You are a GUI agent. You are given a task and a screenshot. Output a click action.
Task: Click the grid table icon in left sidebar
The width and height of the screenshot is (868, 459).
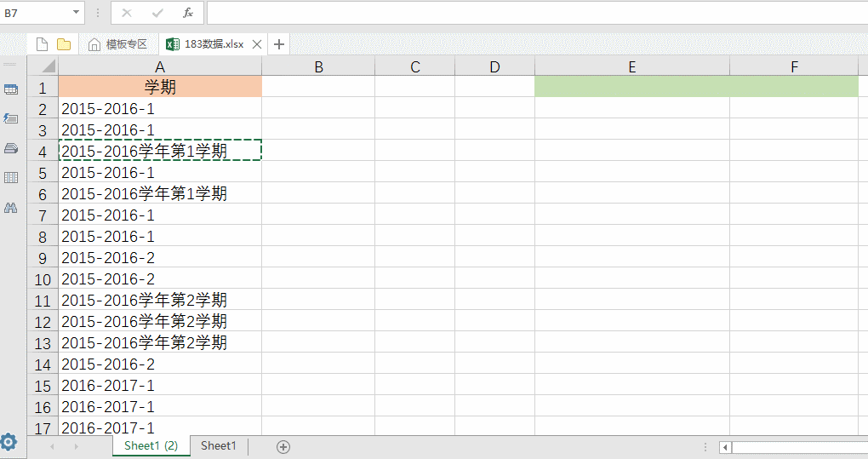pyautogui.click(x=11, y=177)
